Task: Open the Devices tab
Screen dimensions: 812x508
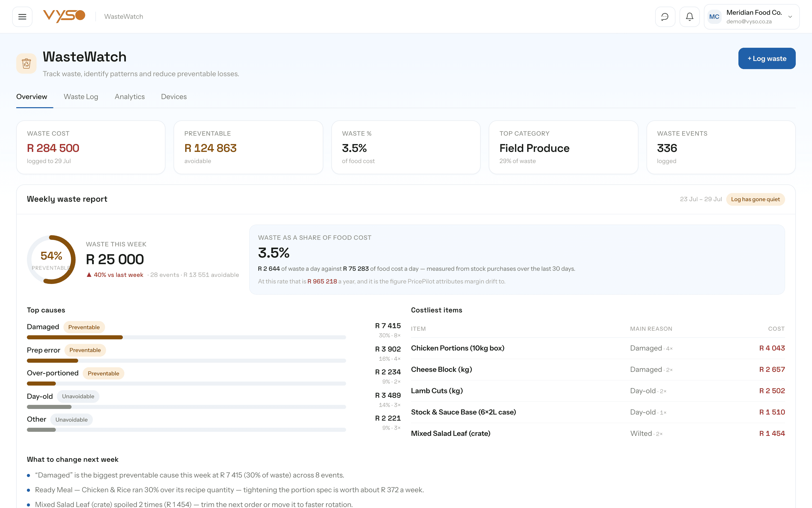Action: tap(174, 97)
